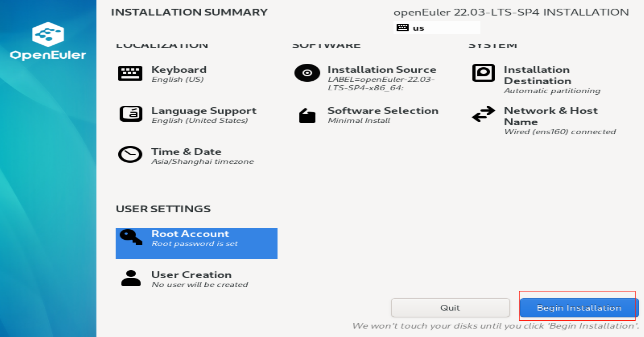This screenshot has width=644, height=337.
Task: Open User Creation to add a user
Action: 191,279
